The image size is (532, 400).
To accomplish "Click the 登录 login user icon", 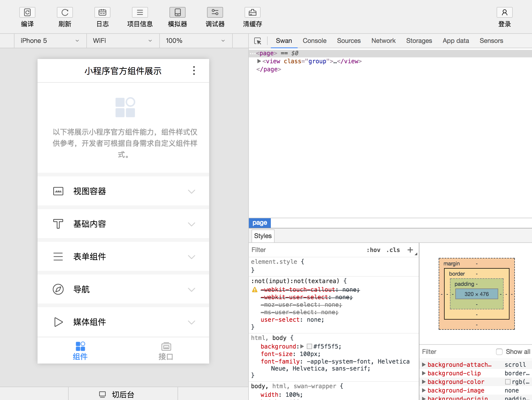I will click(505, 12).
